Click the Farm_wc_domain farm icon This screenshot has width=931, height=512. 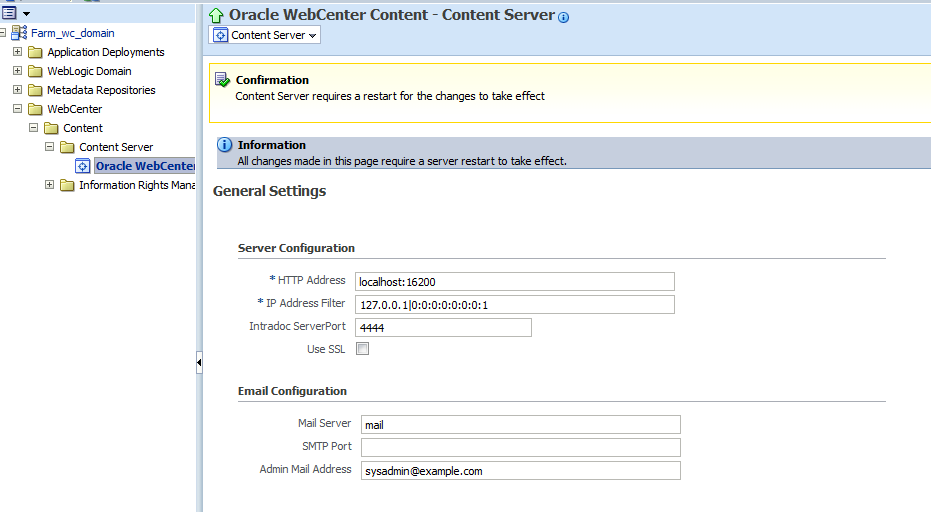[x=20, y=33]
